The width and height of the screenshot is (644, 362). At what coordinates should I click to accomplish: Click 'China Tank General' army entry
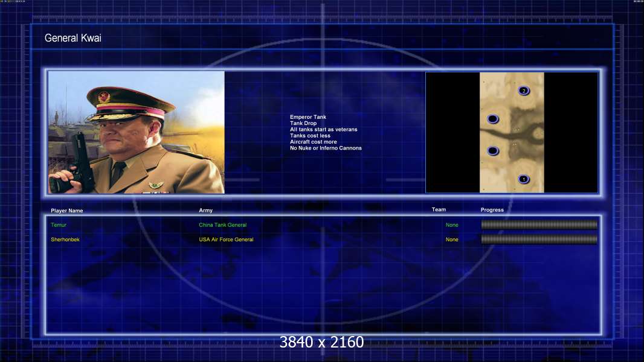tap(222, 224)
